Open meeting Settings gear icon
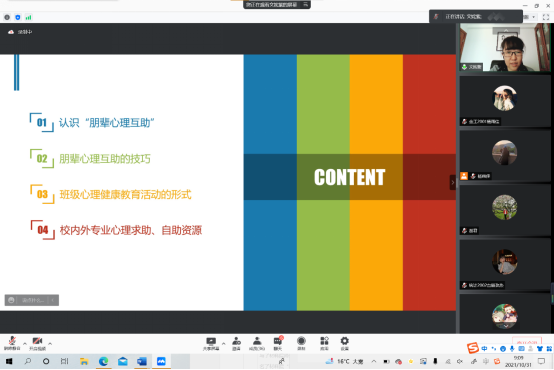 [344, 343]
